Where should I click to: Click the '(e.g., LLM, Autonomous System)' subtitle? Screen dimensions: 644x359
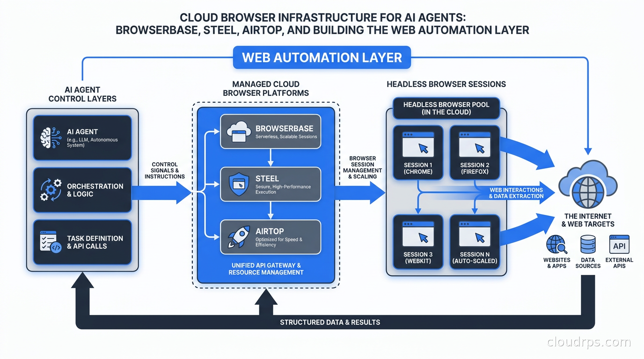tap(93, 143)
